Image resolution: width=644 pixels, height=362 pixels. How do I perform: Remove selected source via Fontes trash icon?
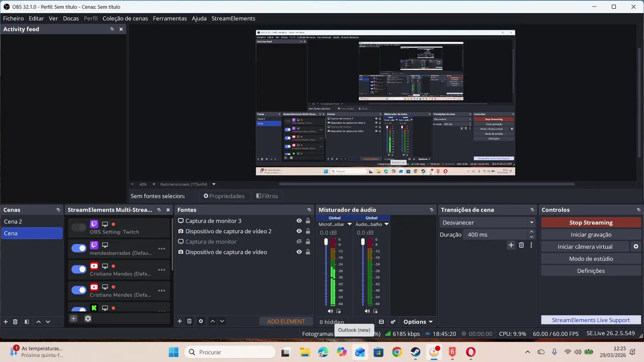189,321
